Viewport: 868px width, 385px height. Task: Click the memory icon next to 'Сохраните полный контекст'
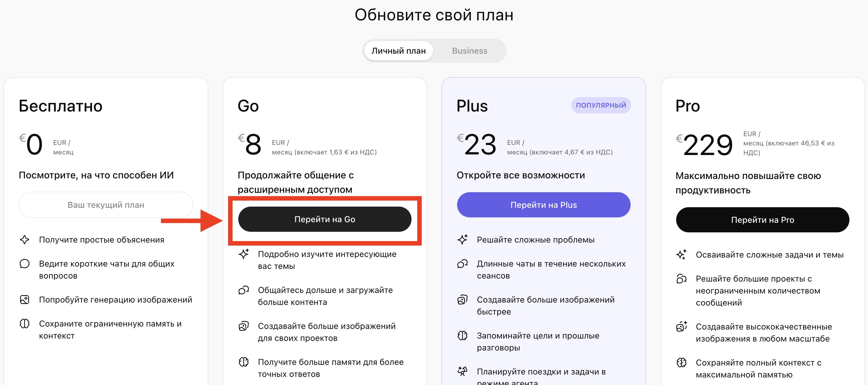(682, 362)
